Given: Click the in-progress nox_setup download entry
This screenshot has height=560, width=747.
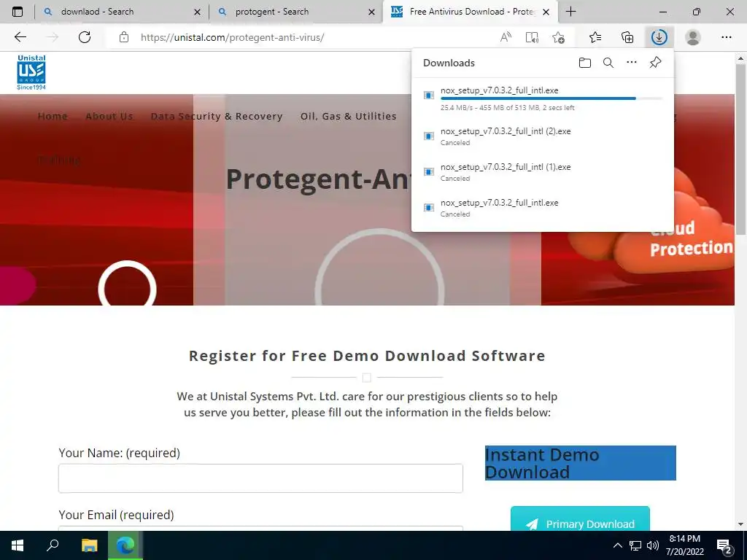Looking at the screenshot, I should [x=543, y=98].
